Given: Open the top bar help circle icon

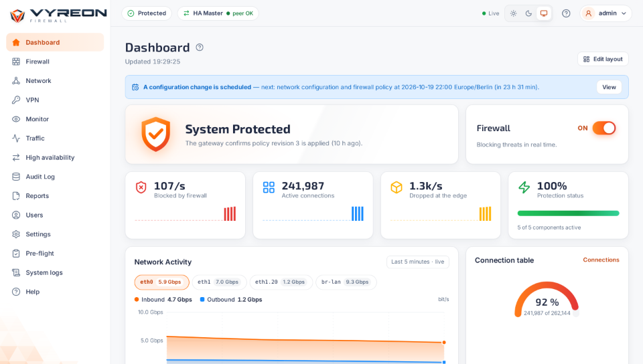Looking at the screenshot, I should [x=566, y=13].
